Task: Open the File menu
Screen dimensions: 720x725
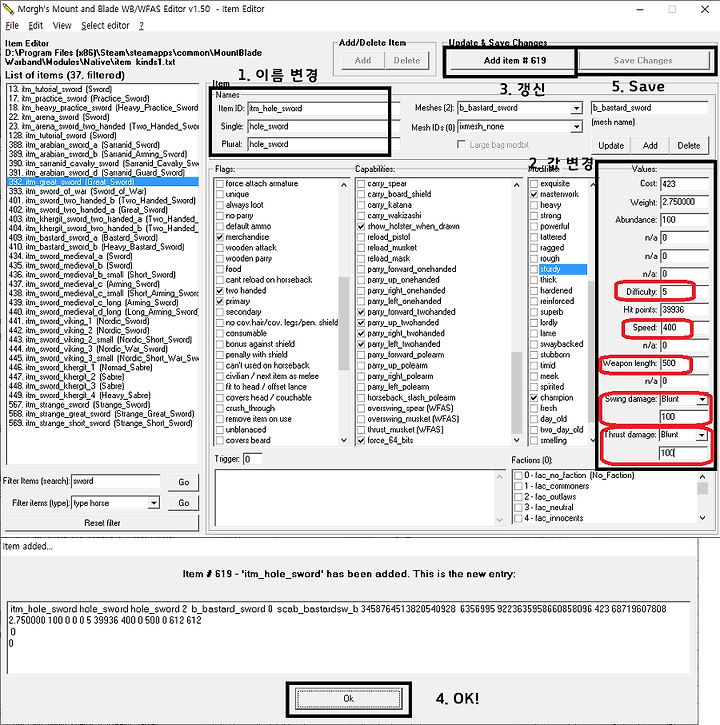Action: pyautogui.click(x=12, y=26)
